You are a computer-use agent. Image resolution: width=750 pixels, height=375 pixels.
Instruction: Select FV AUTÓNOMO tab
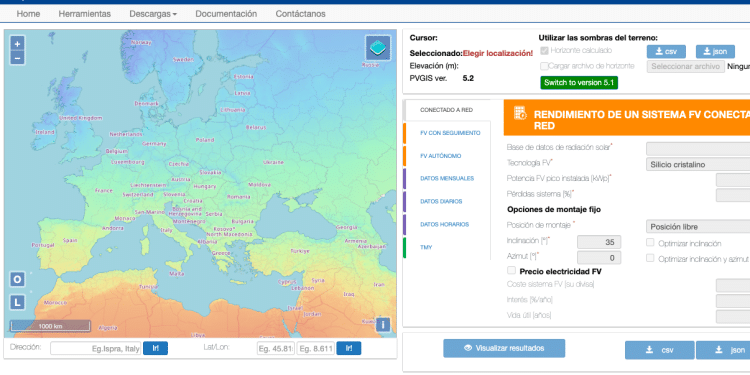point(447,156)
